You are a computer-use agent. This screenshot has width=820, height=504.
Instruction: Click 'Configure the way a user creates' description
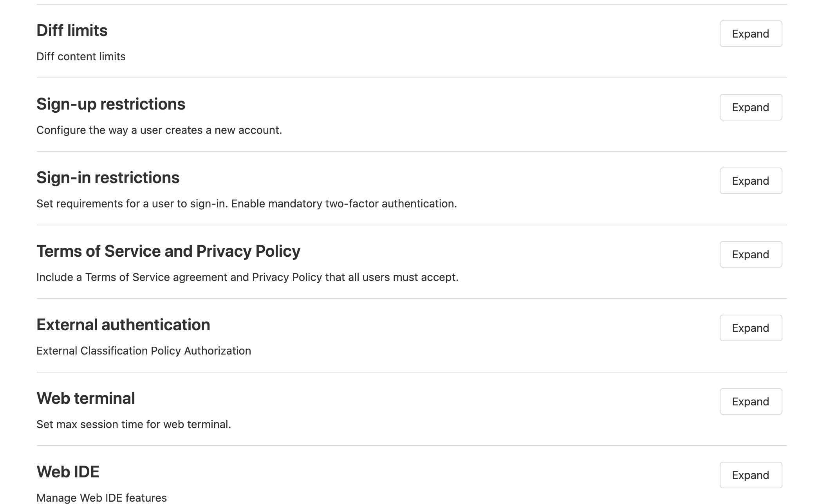tap(159, 130)
